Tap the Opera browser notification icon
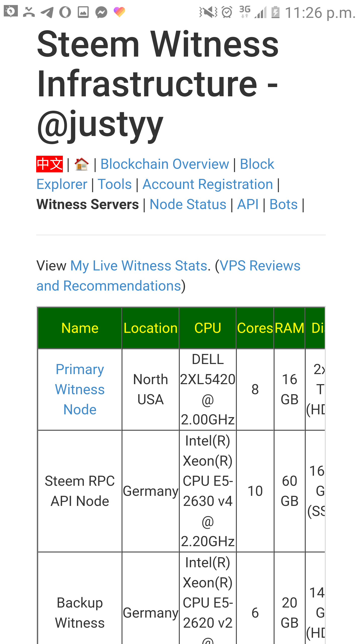This screenshot has height=644, width=362. tap(65, 12)
